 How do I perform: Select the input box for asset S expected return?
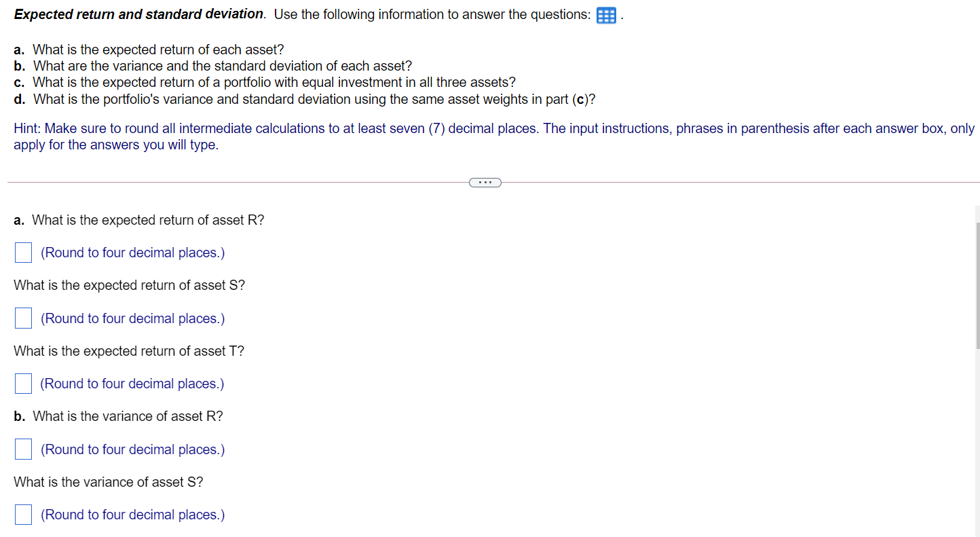[22, 318]
